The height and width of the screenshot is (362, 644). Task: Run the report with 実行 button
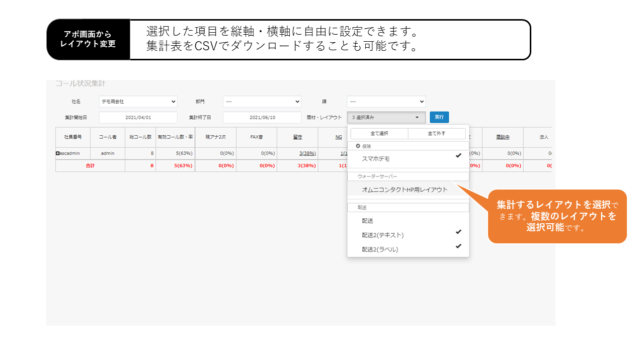439,117
